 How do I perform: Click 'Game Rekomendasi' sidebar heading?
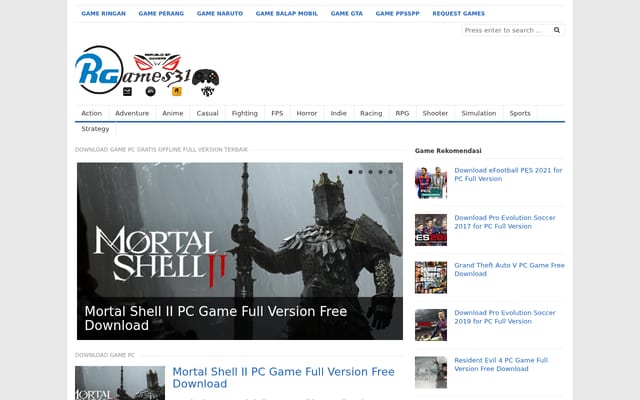click(x=448, y=151)
